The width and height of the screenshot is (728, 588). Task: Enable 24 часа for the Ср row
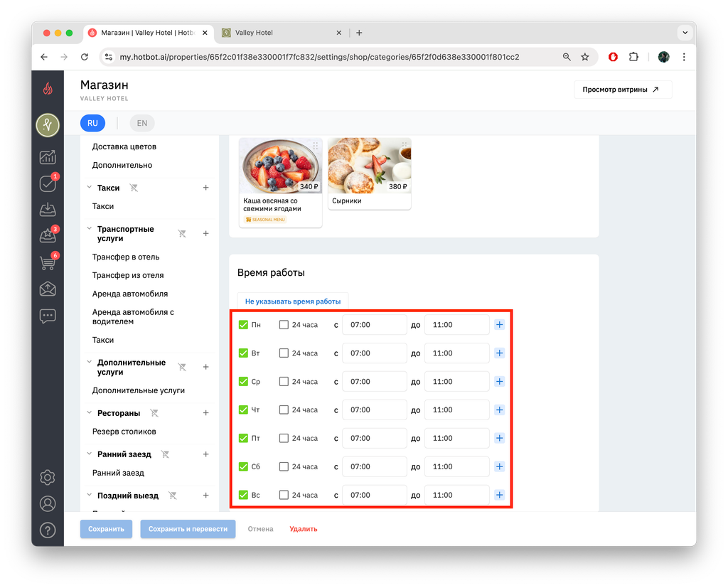(x=284, y=381)
